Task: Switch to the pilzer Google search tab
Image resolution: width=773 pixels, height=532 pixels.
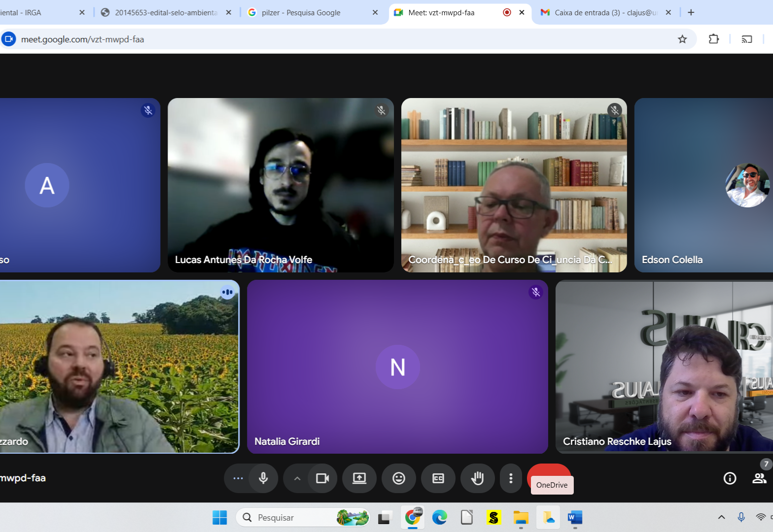Action: tap(301, 13)
